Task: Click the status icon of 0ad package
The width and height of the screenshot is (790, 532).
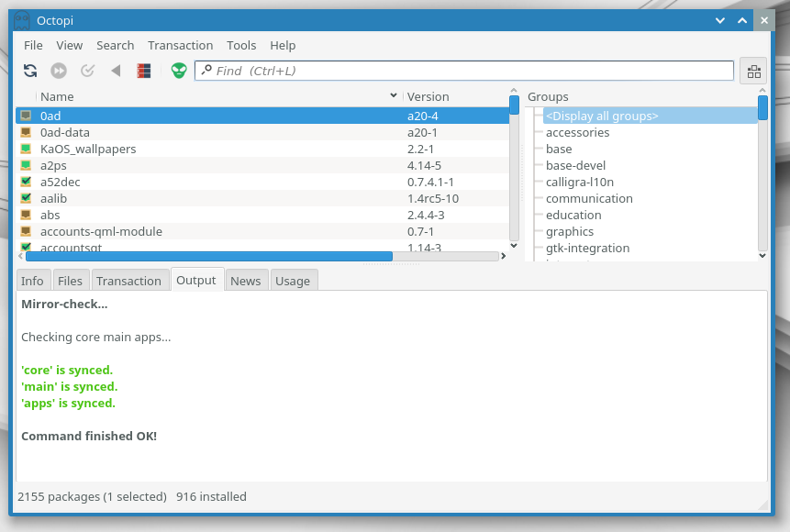Action: click(26, 116)
